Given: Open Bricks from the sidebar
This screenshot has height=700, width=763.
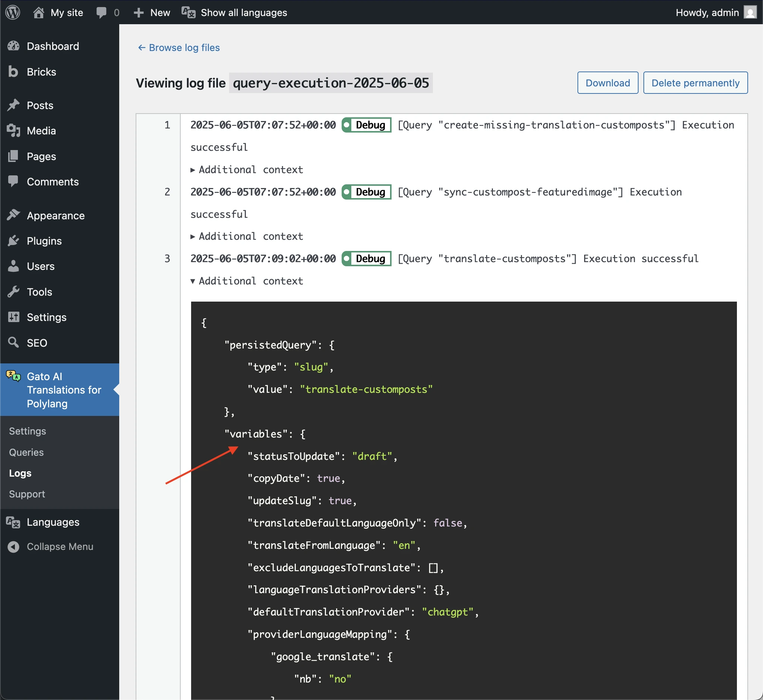Looking at the screenshot, I should [x=13, y=71].
